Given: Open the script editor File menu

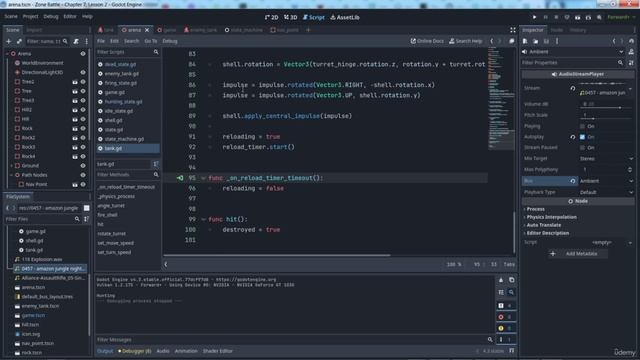Looking at the screenshot, I should (101, 41).
